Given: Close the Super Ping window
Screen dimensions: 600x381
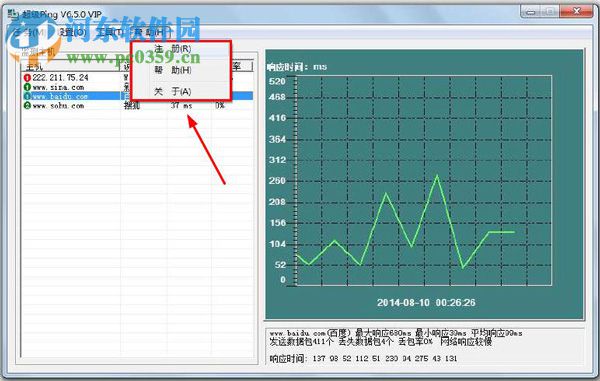Looking at the screenshot, I should coord(577,12).
